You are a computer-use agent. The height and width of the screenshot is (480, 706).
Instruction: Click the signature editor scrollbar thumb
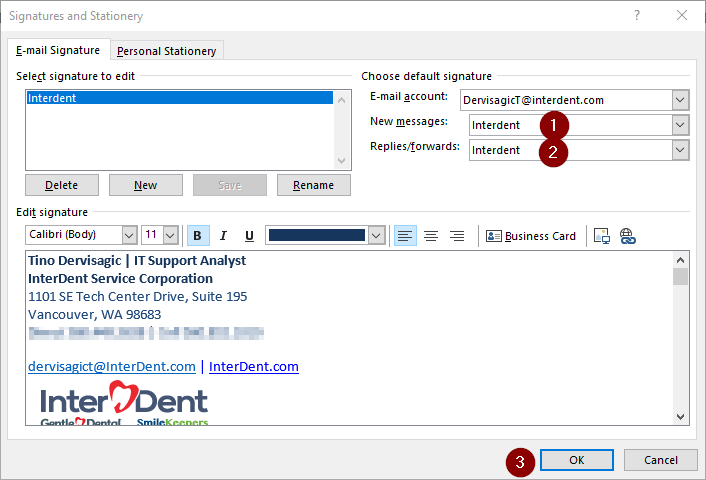(680, 276)
